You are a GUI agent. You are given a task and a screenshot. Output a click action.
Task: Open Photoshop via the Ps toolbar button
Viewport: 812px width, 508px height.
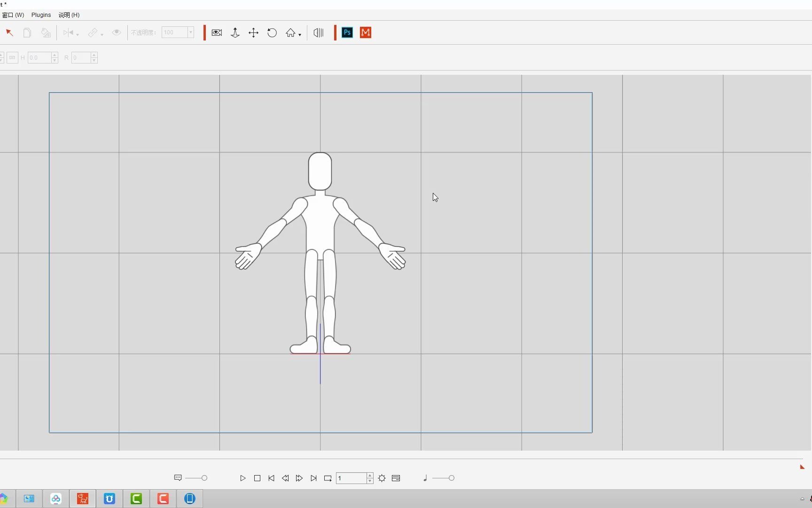click(x=347, y=32)
